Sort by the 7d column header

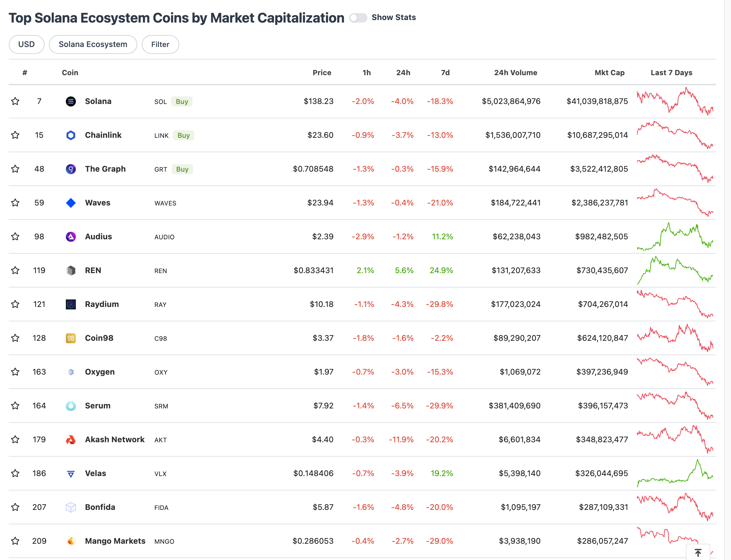tap(445, 73)
